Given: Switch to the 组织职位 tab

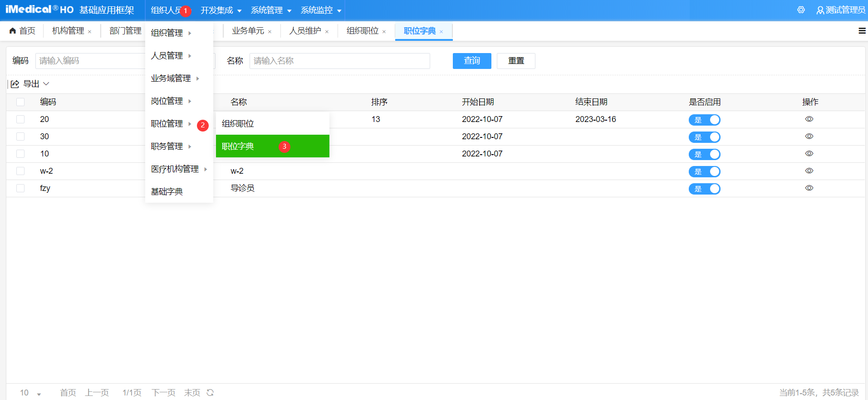Looking at the screenshot, I should tap(362, 31).
